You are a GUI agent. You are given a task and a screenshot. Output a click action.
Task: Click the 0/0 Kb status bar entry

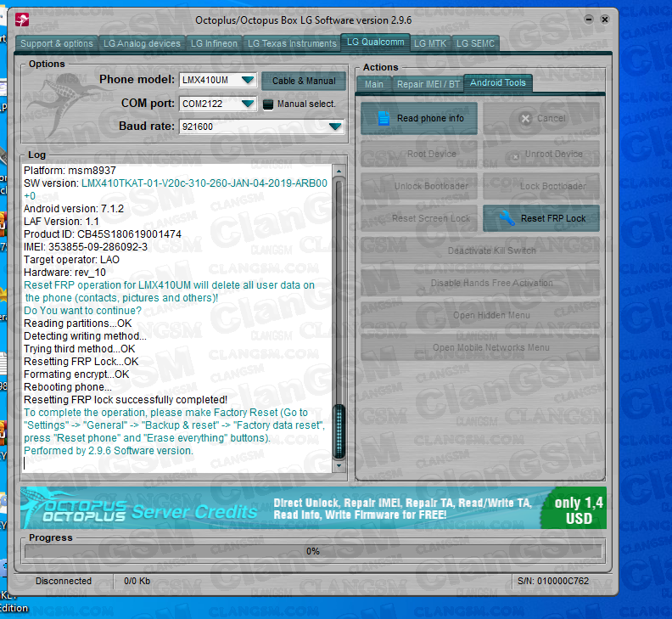pos(137,581)
